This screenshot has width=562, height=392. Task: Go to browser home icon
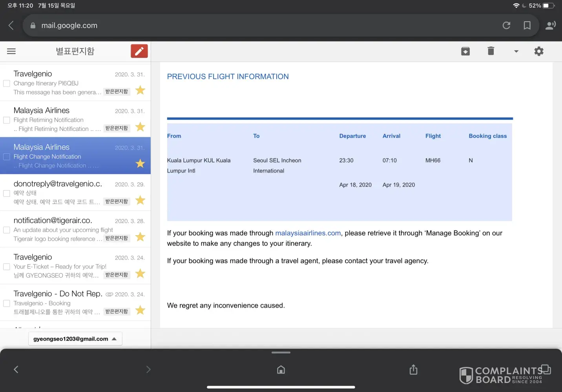[x=281, y=370]
